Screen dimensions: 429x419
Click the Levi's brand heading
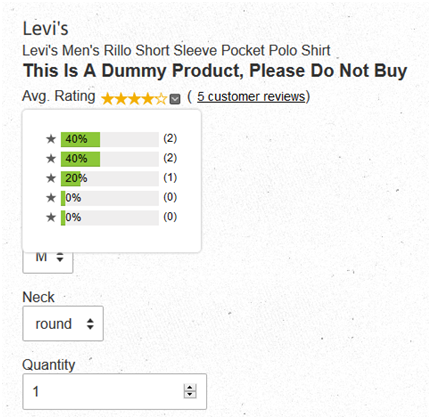[x=45, y=28]
